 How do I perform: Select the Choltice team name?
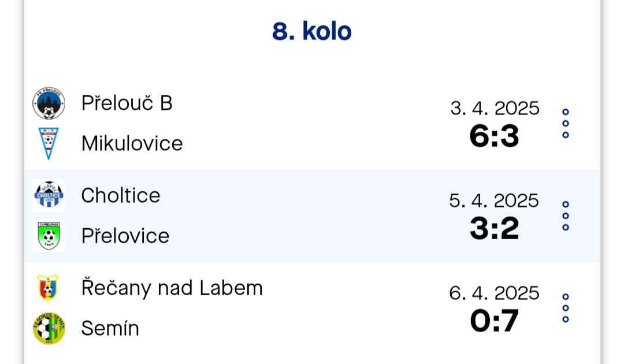(121, 196)
